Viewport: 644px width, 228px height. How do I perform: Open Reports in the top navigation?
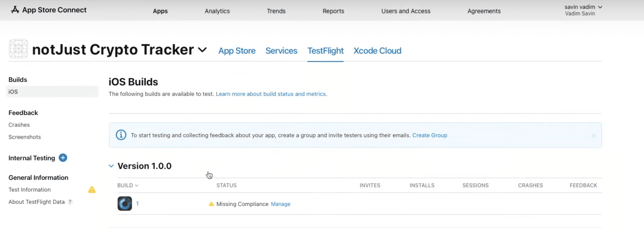(333, 11)
